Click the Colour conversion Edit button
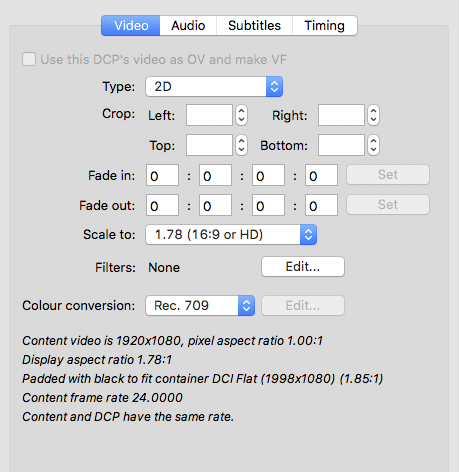The width and height of the screenshot is (459, 472). point(303,305)
